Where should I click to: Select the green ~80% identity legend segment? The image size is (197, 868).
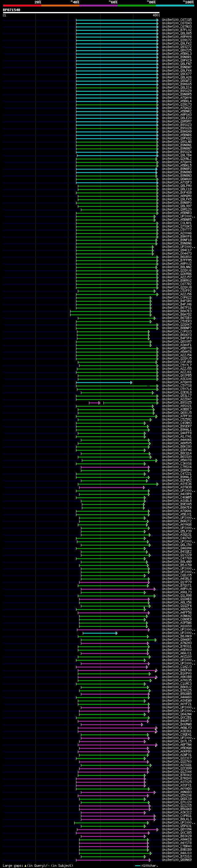click(x=137, y=6)
